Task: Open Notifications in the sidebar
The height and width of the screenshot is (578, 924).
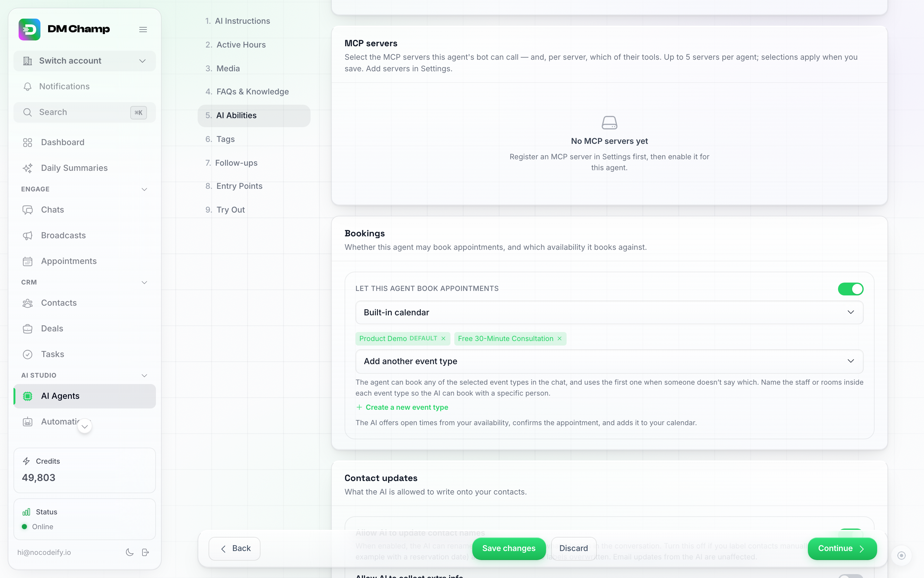Action: coord(85,87)
